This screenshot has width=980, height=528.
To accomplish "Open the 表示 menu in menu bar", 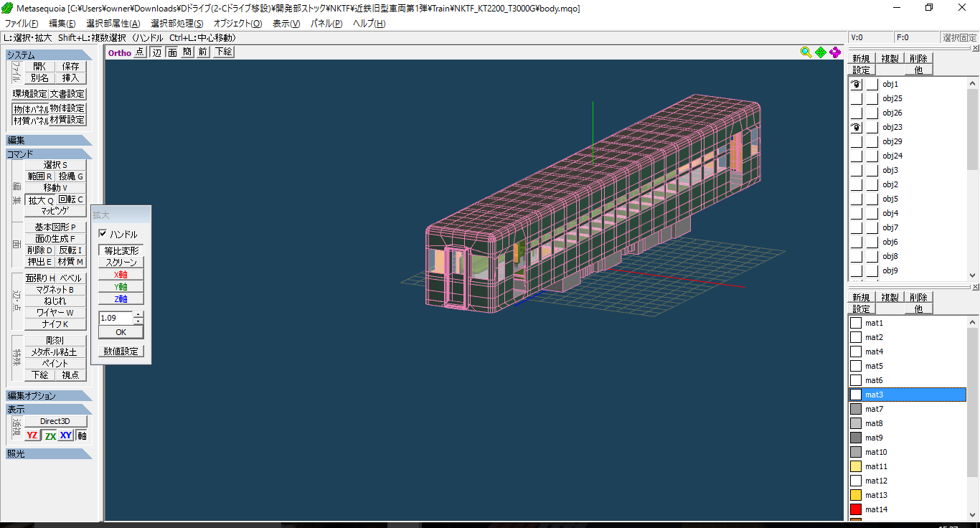I will tap(286, 24).
